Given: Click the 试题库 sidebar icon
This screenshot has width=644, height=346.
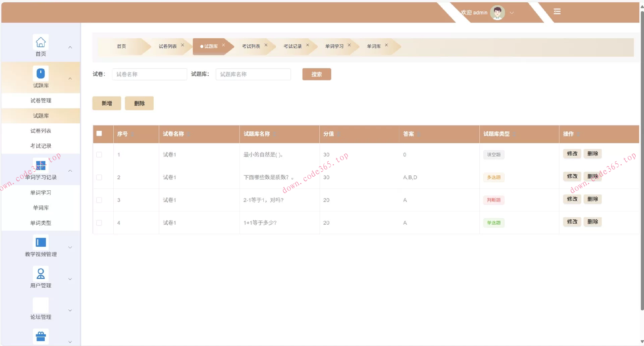Looking at the screenshot, I should [41, 73].
